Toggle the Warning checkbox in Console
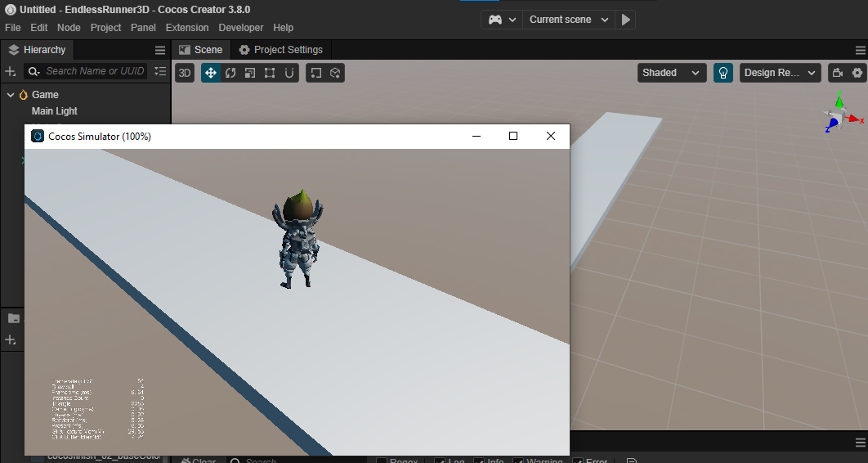Screen dimensions: 868x463 [518, 461]
